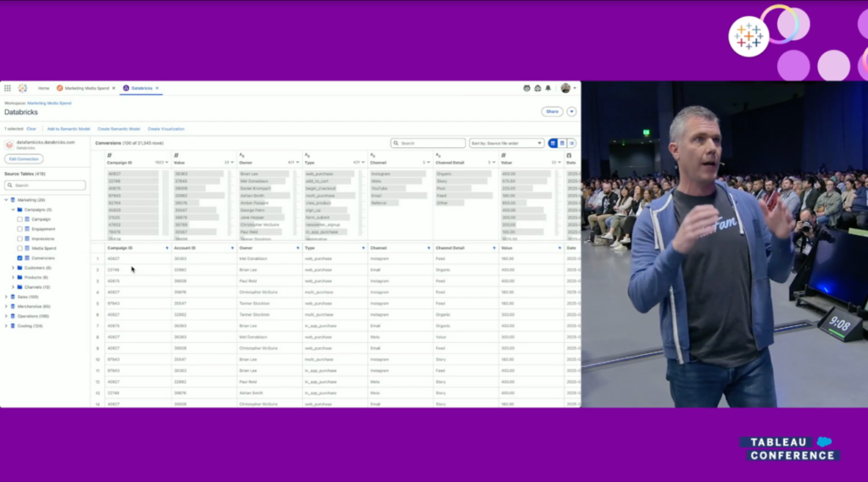The height and width of the screenshot is (482, 868).
Task: Focus the Source Tables search field
Action: (x=45, y=186)
